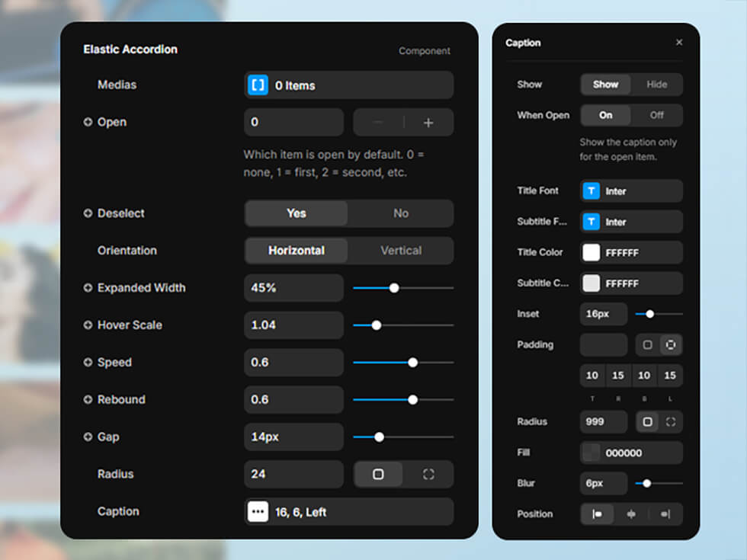
Task: Click the Gap slider handle
Action: (x=380, y=437)
